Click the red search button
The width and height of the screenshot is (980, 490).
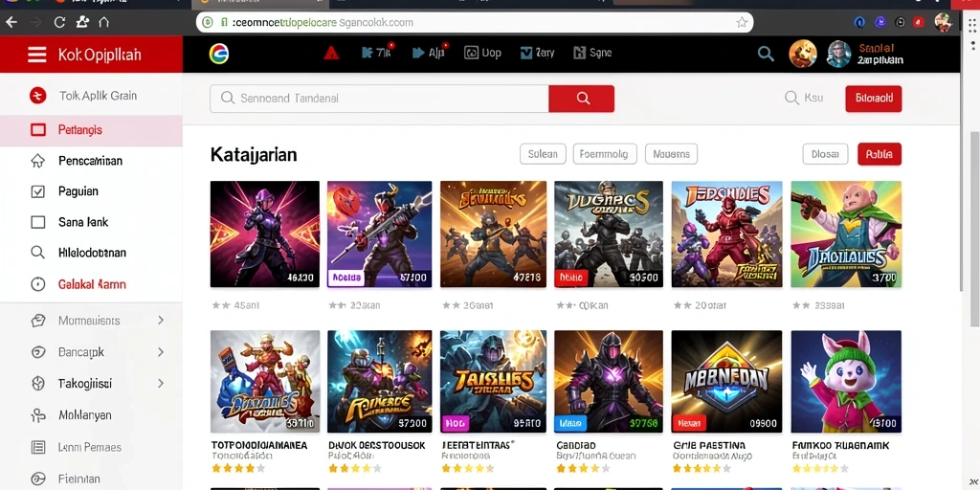581,99
